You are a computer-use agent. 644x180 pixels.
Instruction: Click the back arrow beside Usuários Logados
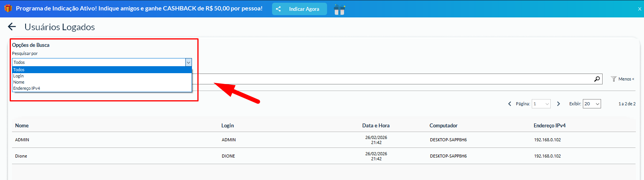click(x=12, y=27)
